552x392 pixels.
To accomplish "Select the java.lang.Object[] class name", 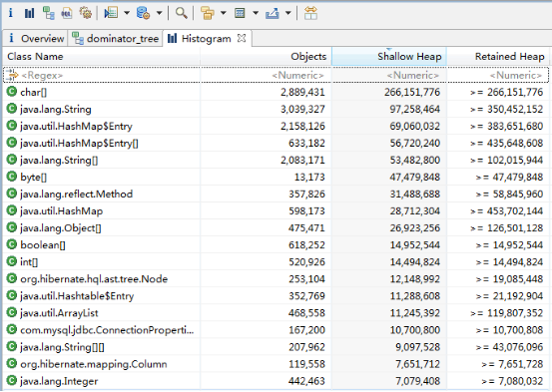I will 61,228.
